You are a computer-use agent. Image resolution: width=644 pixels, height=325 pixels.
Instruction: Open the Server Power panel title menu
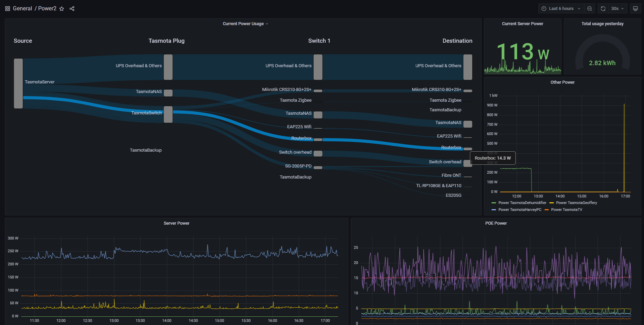point(177,223)
